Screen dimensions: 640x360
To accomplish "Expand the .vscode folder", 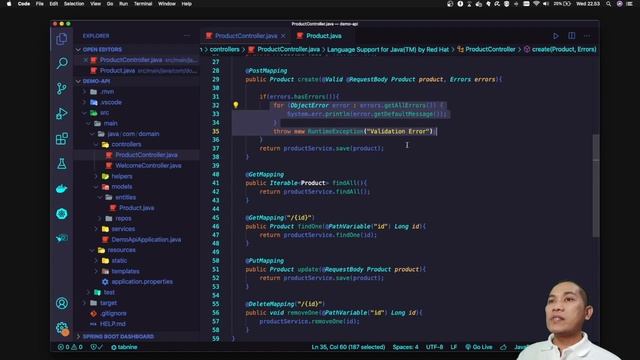I will pyautogui.click(x=111, y=102).
